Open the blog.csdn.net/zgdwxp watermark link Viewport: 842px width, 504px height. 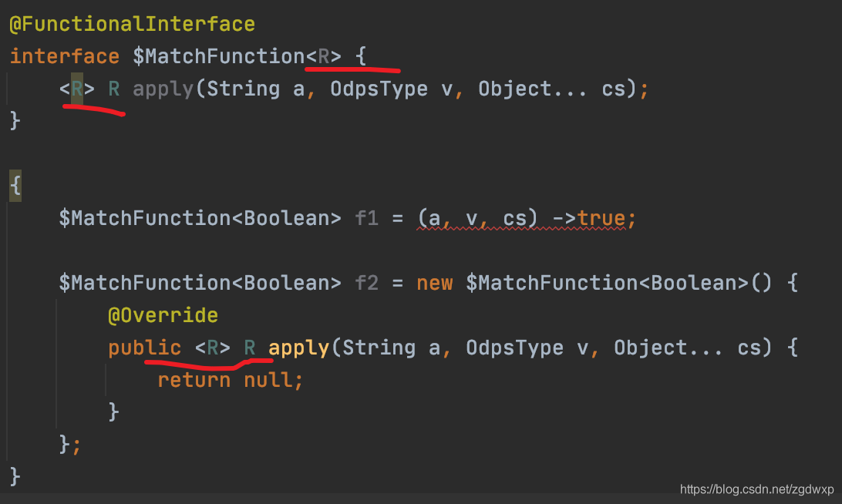point(756,489)
